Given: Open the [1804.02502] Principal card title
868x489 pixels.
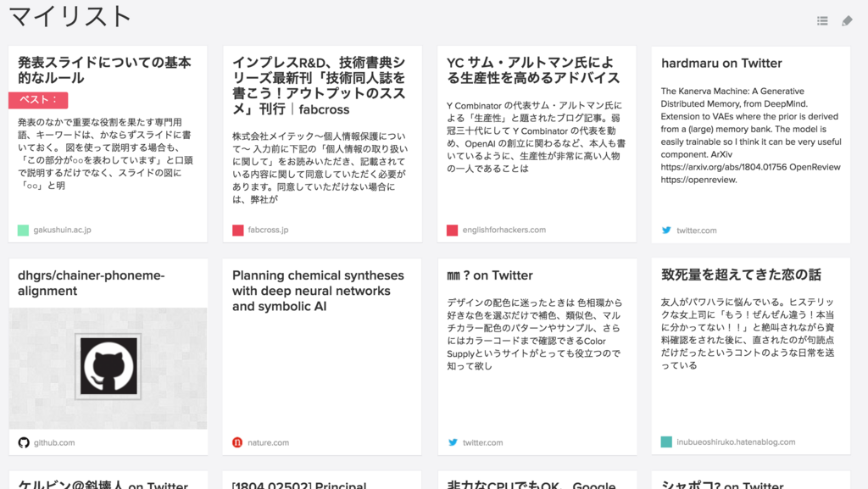Looking at the screenshot, I should pyautogui.click(x=299, y=485).
